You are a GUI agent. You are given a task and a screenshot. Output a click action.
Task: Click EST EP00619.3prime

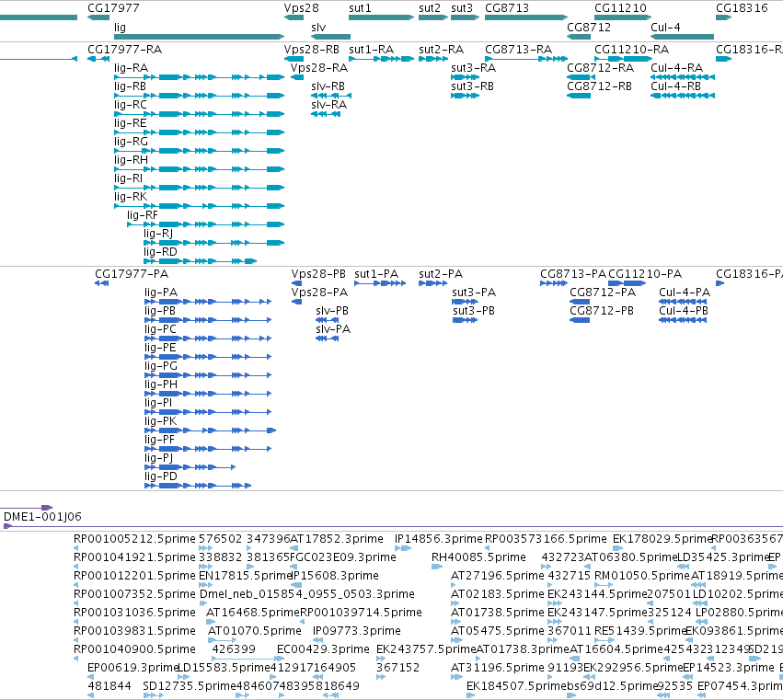point(132,668)
